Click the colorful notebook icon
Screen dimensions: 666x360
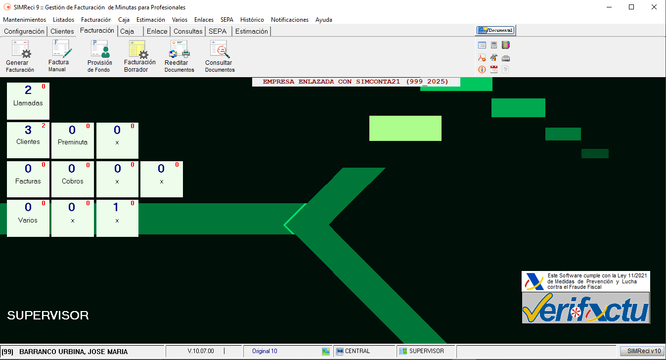pos(505,45)
